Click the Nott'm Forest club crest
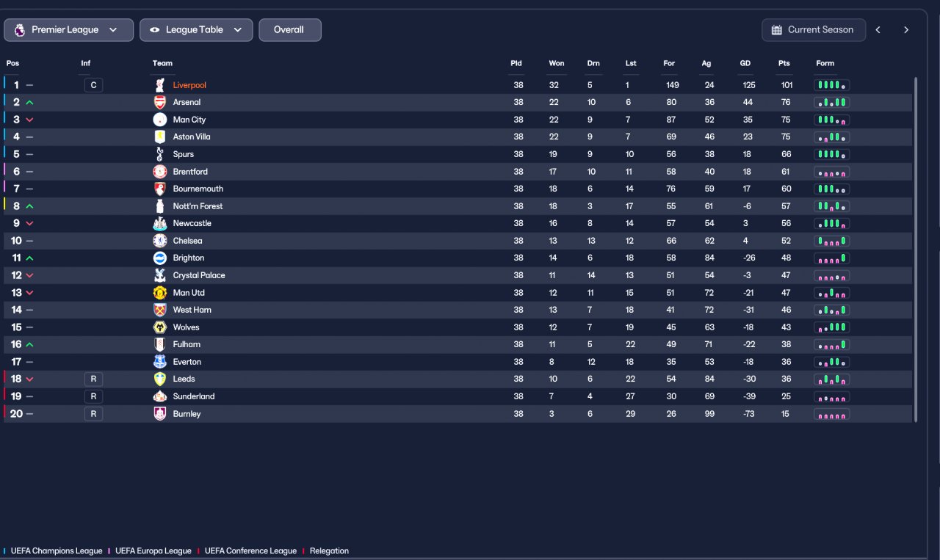The image size is (940, 560). (x=160, y=206)
